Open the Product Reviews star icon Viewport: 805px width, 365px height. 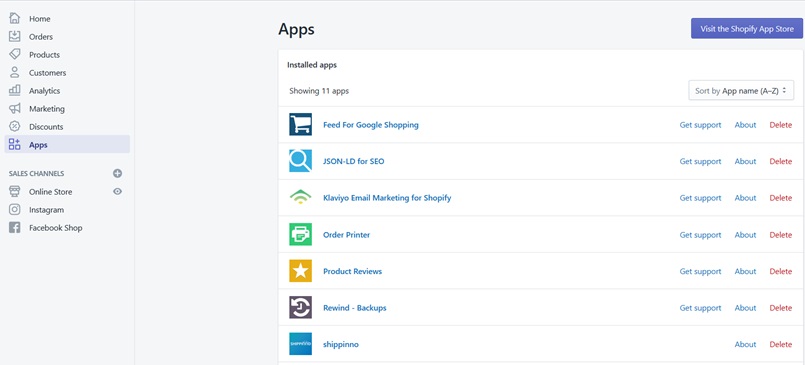coord(300,271)
